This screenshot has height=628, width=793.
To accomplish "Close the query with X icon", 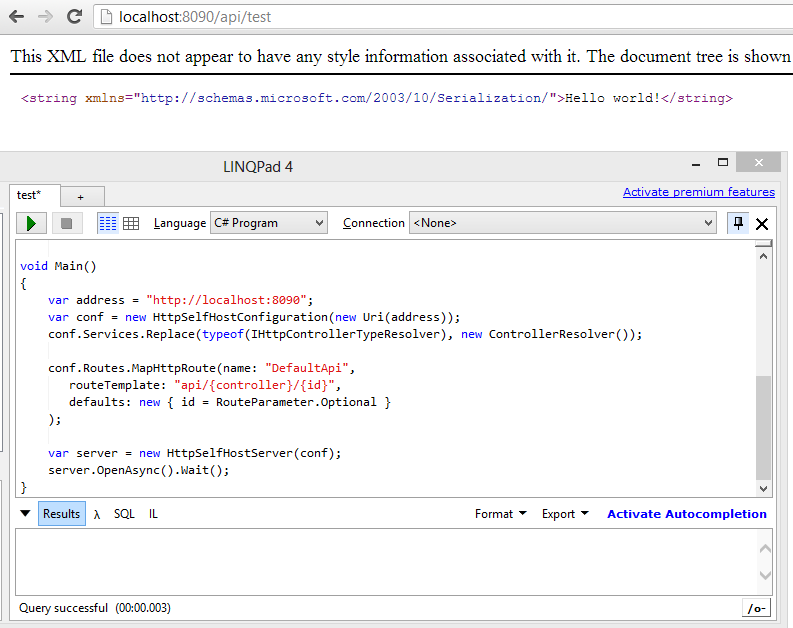I will point(762,223).
